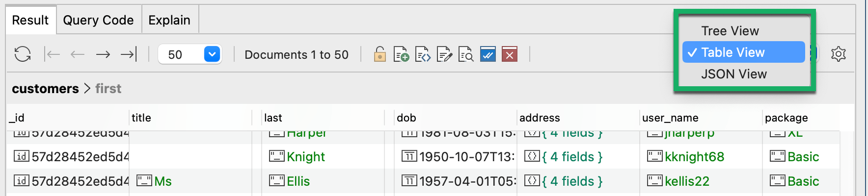Open the view document JSON icon
This screenshot has width=868, height=196.
click(423, 54)
